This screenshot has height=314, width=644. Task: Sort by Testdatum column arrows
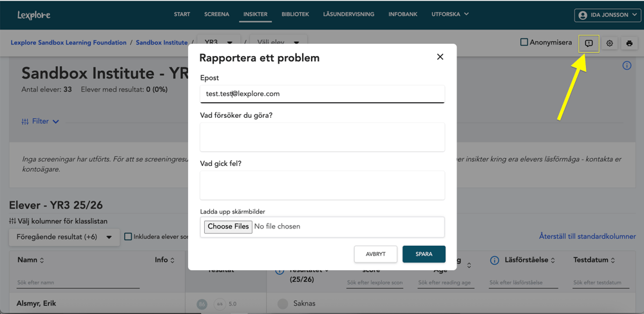[612, 261]
